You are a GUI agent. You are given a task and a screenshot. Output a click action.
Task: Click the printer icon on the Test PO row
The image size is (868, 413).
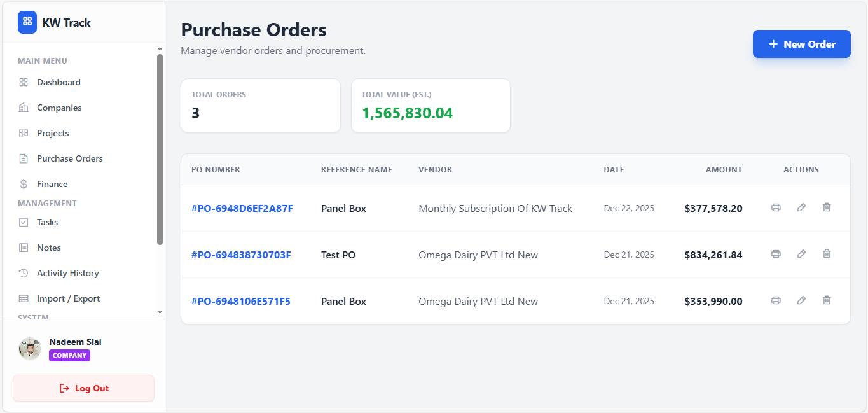click(x=776, y=253)
